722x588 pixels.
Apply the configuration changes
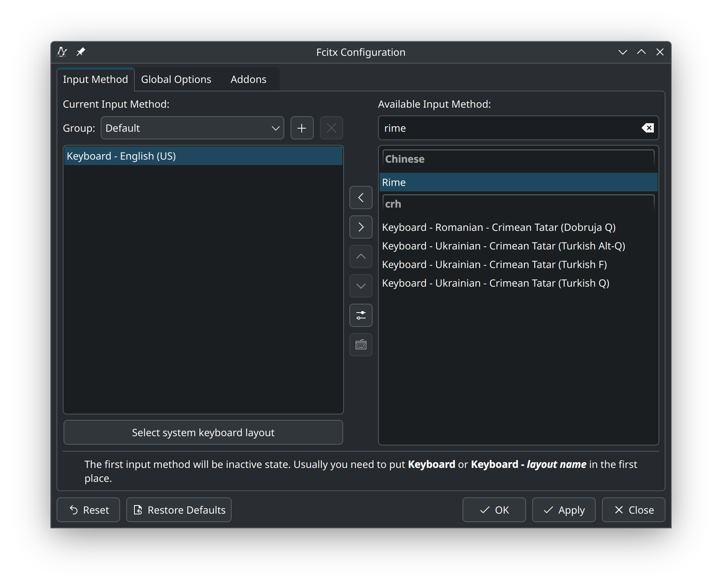564,510
